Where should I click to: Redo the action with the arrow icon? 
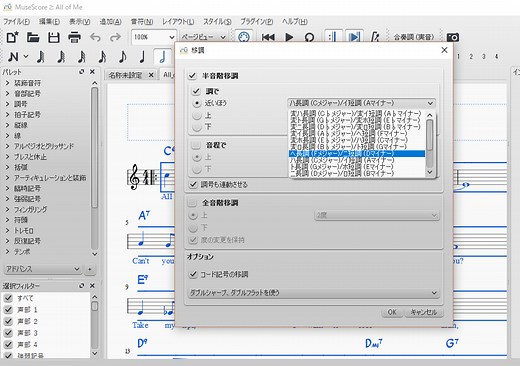tap(115, 37)
